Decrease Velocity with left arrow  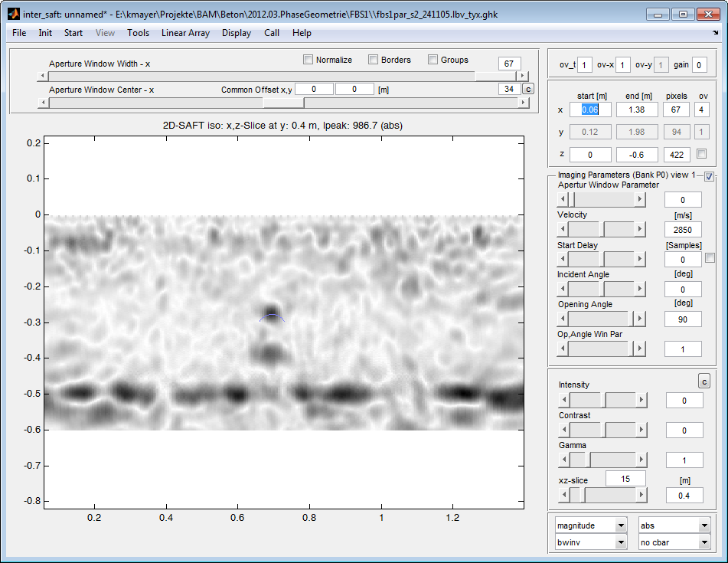(x=562, y=229)
